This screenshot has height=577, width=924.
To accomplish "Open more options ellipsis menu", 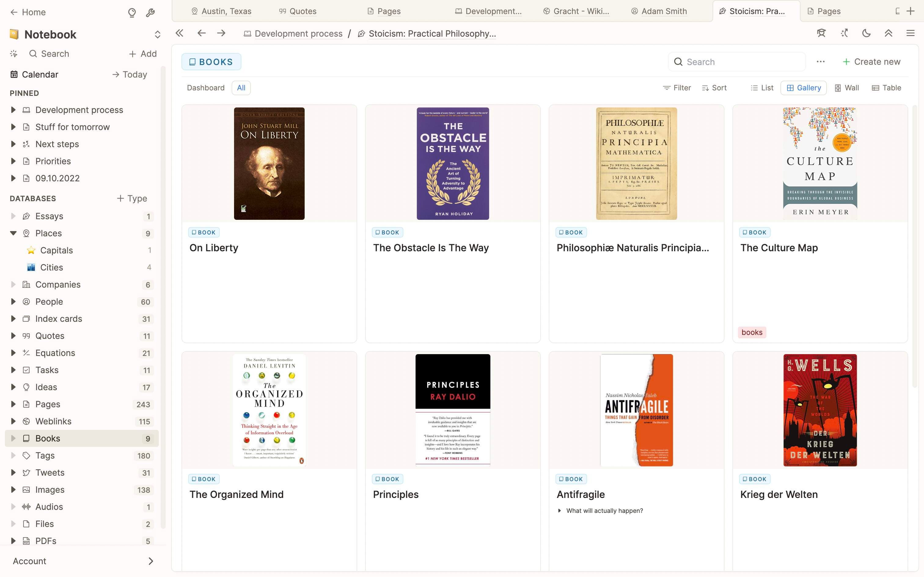I will click(x=820, y=62).
